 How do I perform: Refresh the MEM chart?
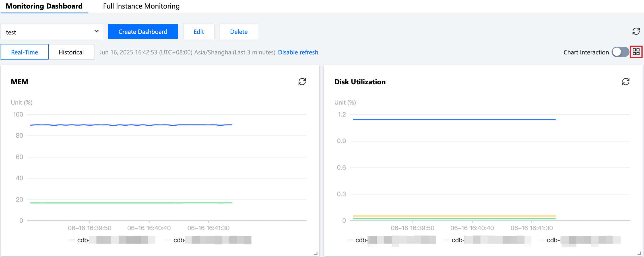pyautogui.click(x=302, y=82)
